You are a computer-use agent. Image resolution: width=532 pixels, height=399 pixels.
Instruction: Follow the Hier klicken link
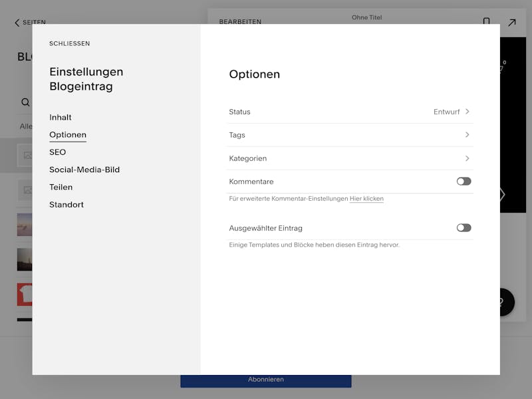[x=366, y=199]
